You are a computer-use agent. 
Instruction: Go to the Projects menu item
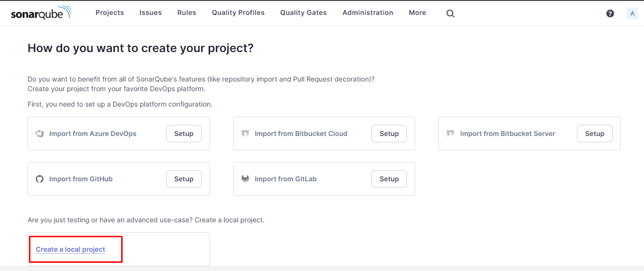pos(110,13)
